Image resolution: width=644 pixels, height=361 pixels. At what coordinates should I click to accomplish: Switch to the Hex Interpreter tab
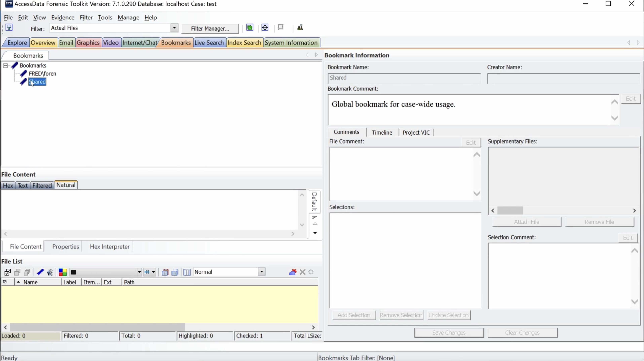click(109, 247)
